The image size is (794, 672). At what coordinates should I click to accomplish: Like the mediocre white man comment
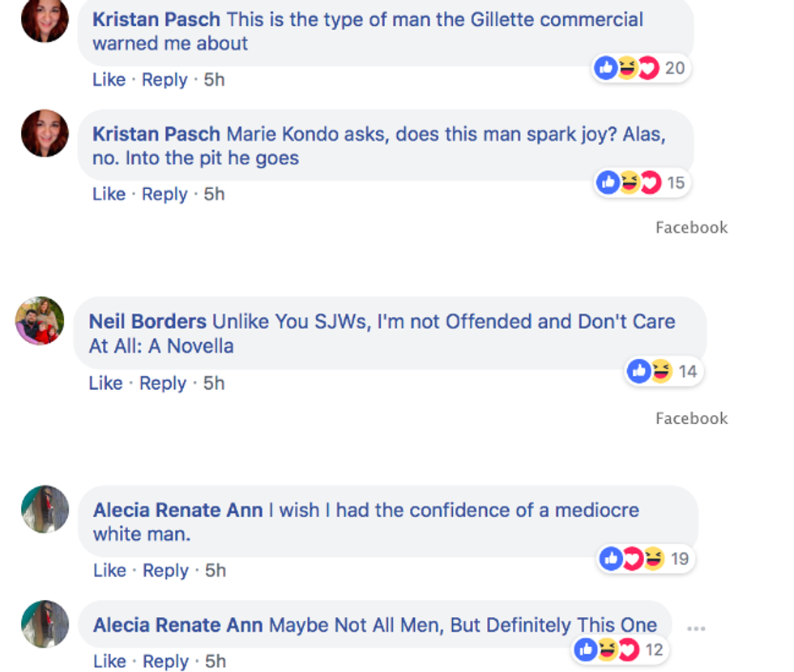pos(109,571)
